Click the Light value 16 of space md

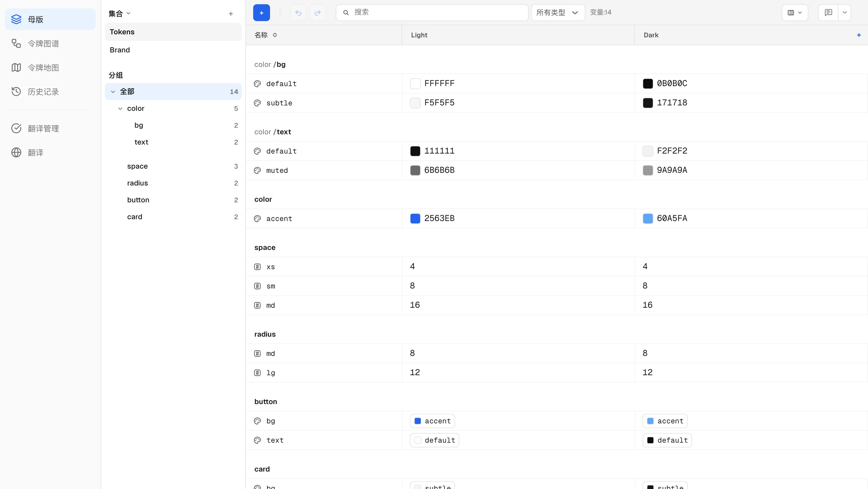coord(415,305)
